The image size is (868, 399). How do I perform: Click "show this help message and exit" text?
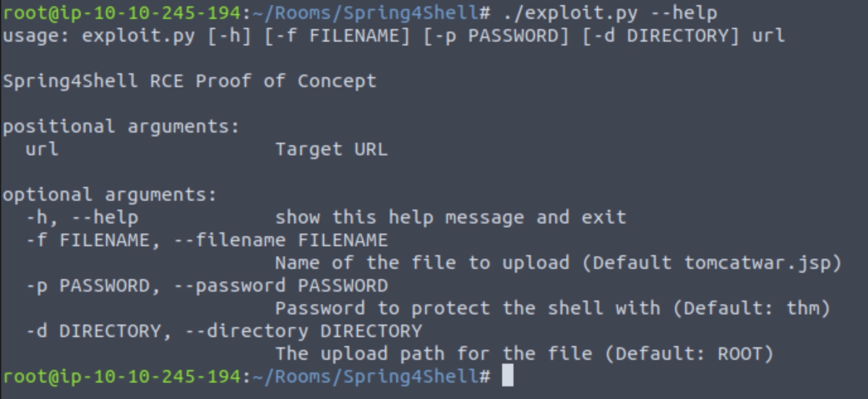point(450,217)
